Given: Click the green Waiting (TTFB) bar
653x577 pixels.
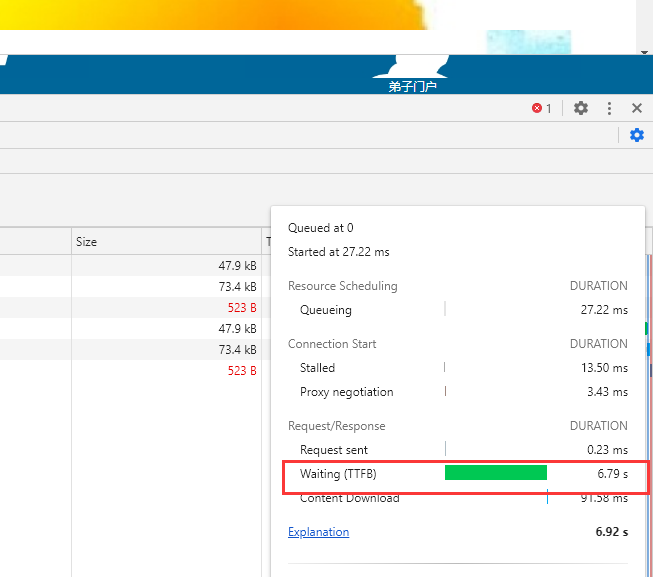Looking at the screenshot, I should click(495, 473).
